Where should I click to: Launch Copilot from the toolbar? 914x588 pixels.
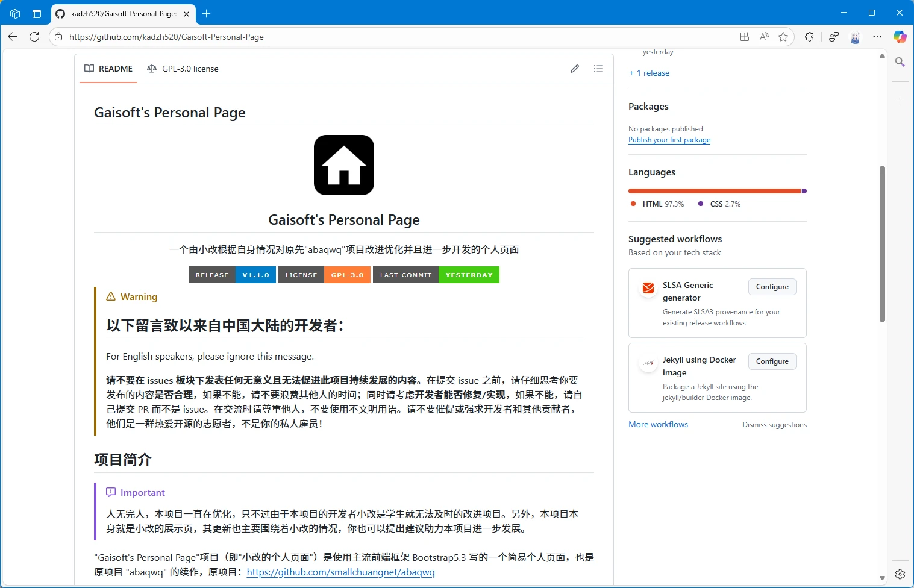click(900, 37)
